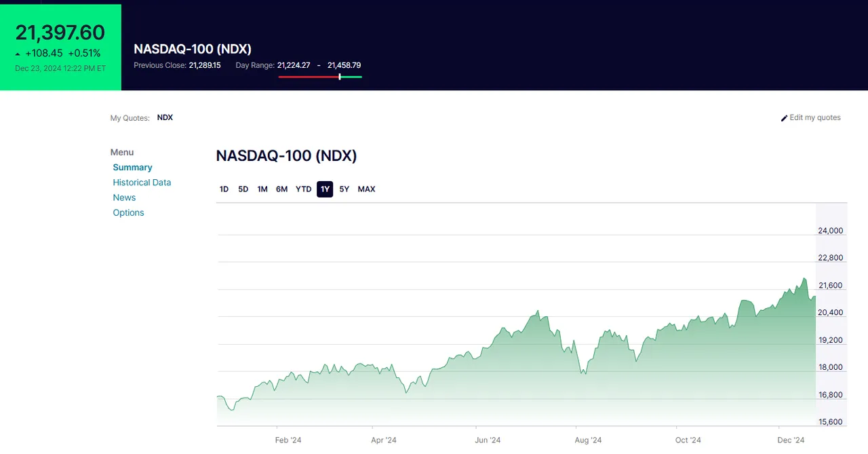Click the 24,000 y-axis label
Viewport: 868px width, 454px height.
(831, 231)
